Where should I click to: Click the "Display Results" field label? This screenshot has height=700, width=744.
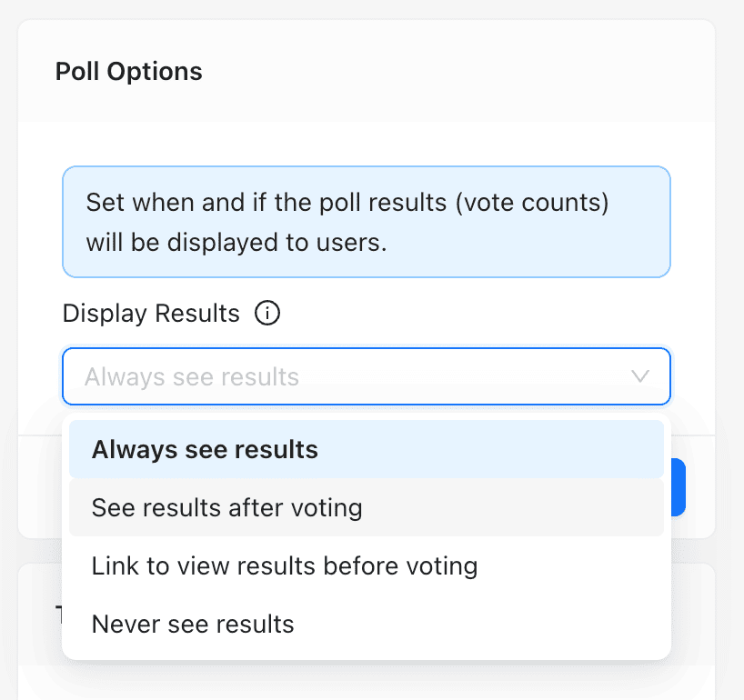click(x=151, y=314)
